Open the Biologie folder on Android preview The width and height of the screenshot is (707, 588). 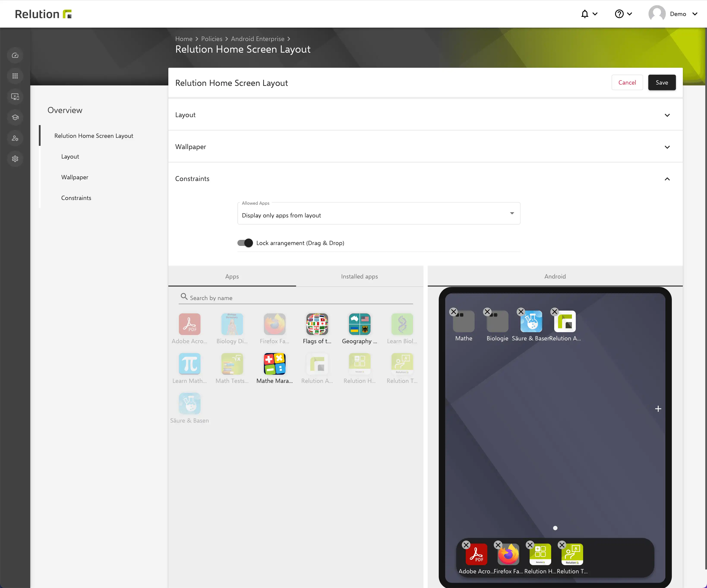(497, 321)
